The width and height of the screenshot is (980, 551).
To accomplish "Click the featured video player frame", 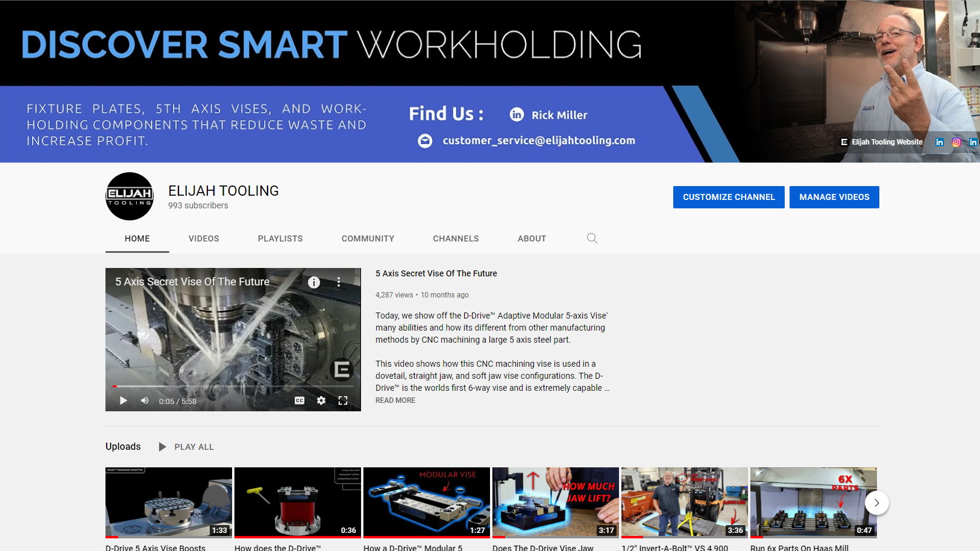I will (233, 340).
